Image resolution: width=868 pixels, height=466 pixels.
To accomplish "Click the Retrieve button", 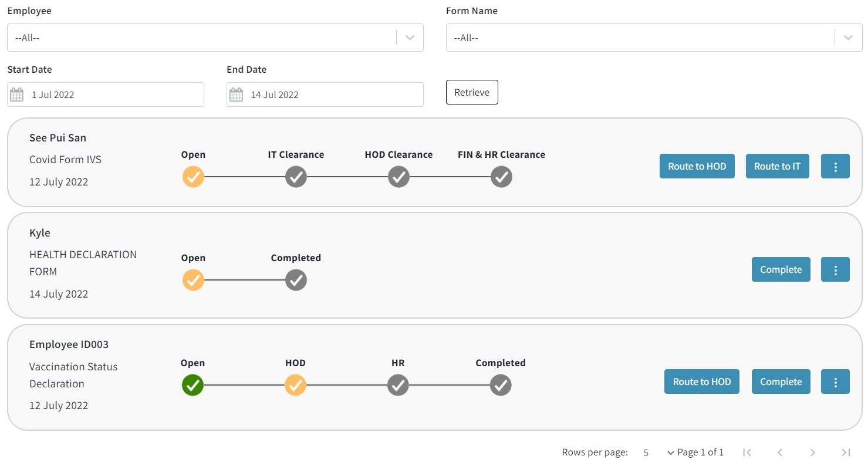I will click(472, 92).
